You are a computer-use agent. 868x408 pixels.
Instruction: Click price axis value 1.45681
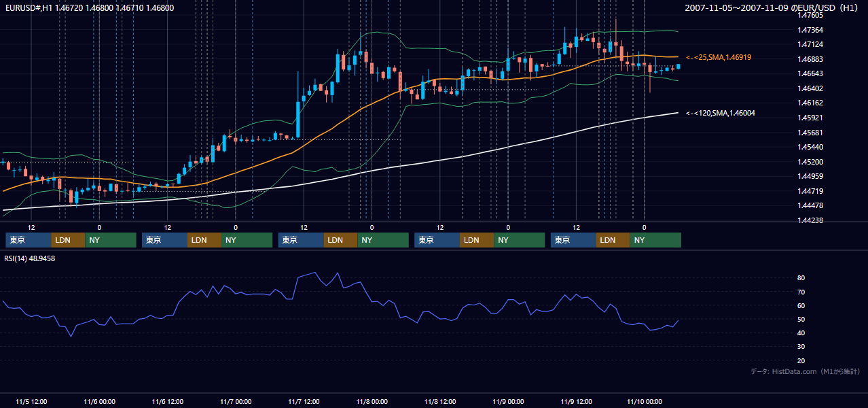pyautogui.click(x=810, y=133)
